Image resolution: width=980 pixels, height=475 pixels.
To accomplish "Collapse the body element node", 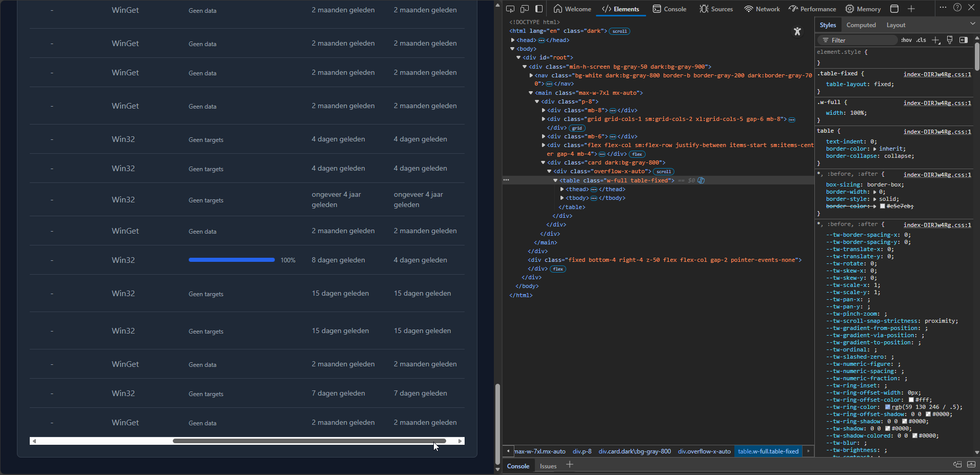I will coord(512,49).
